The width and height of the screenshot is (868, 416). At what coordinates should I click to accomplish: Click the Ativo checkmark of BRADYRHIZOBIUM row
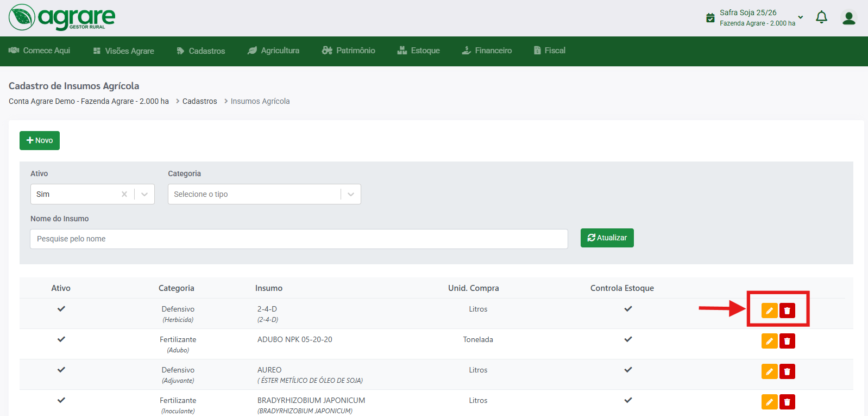point(61,400)
